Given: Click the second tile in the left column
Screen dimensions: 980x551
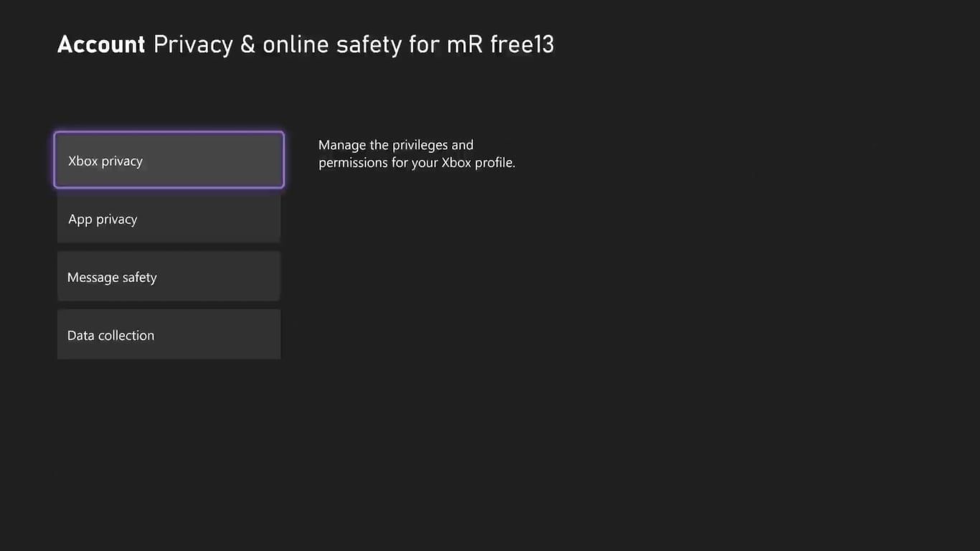Looking at the screenshot, I should point(169,218).
